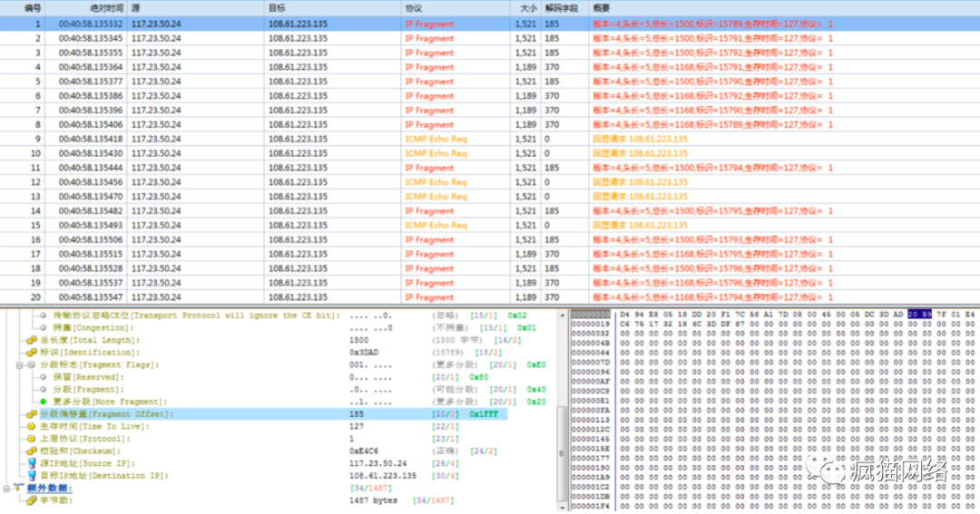Viewport: 980px width, 514px height.
Task: Select packet 5 summary with identification 15790
Action: click(712, 82)
